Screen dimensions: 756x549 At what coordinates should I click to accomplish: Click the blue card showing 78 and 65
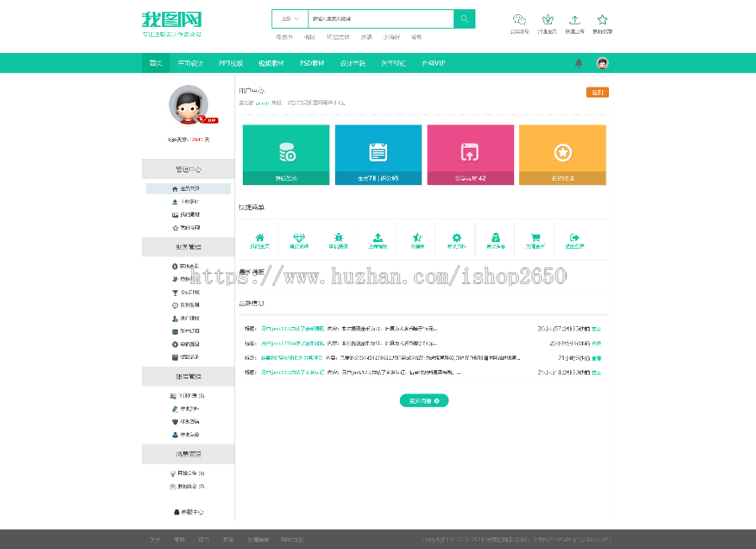(378, 155)
